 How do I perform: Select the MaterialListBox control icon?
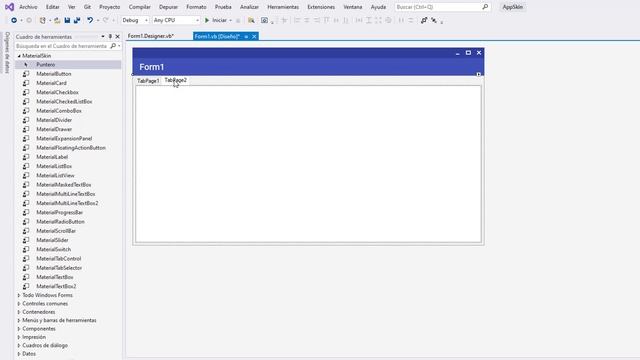[26, 166]
